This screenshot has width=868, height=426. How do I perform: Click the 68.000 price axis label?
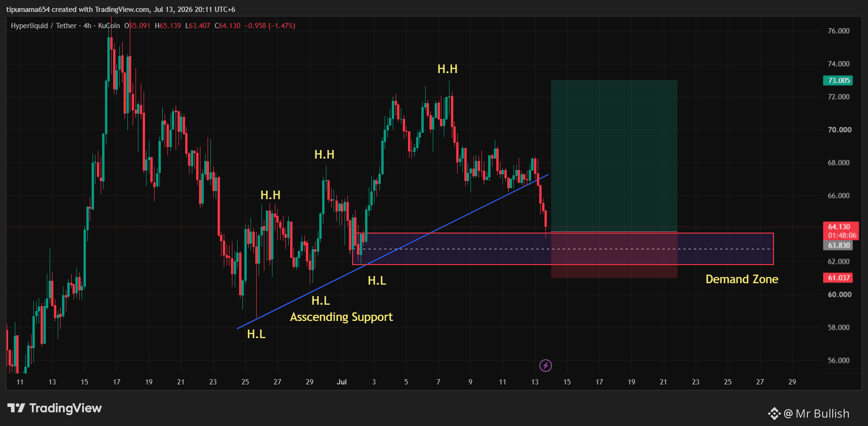[838, 163]
